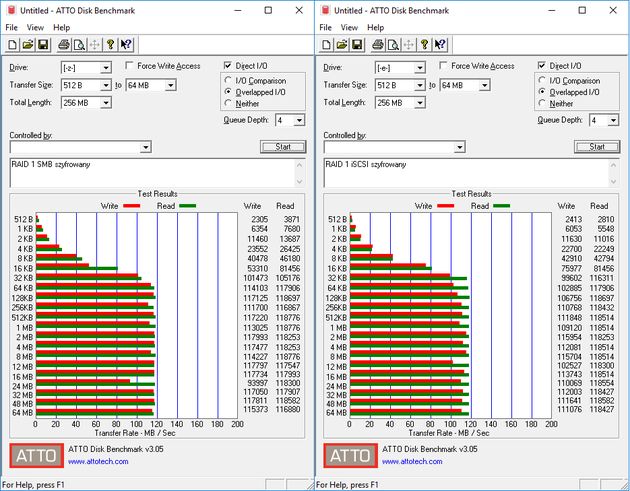
Task: Click Start button in right window
Action: click(x=597, y=147)
